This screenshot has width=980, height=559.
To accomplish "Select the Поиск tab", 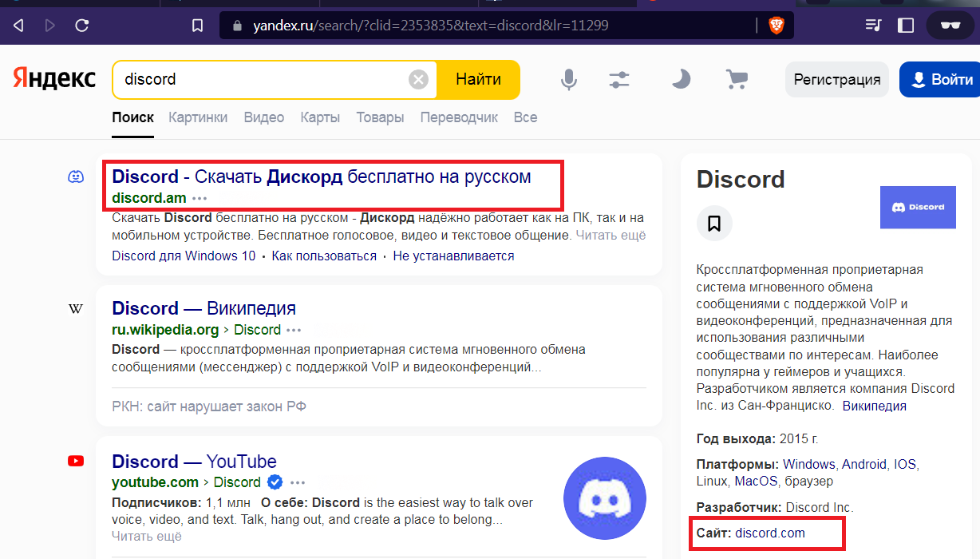I will (x=132, y=117).
